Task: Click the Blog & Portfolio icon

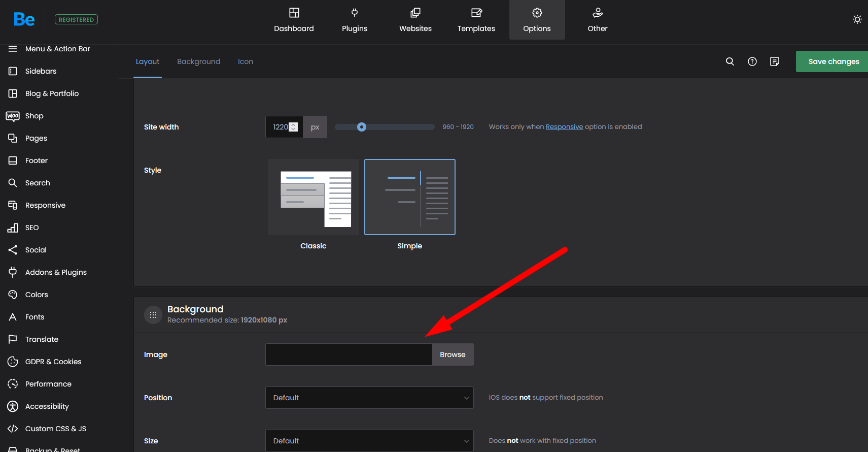Action: 13,93
